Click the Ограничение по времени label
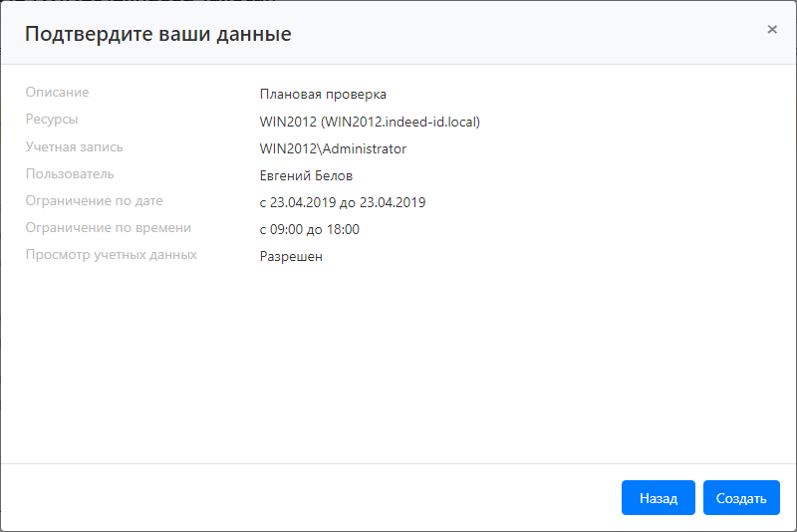Viewport: 797px width, 532px height. (108, 228)
